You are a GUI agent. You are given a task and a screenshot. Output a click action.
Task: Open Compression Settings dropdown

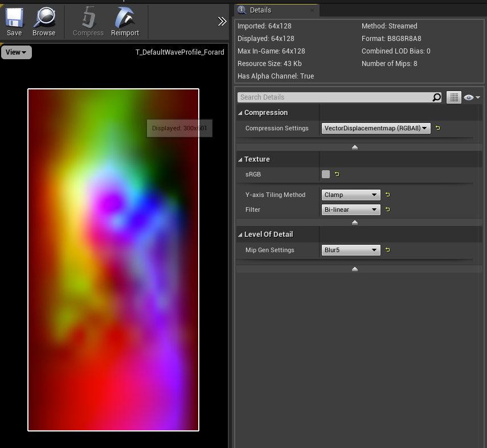(x=375, y=128)
